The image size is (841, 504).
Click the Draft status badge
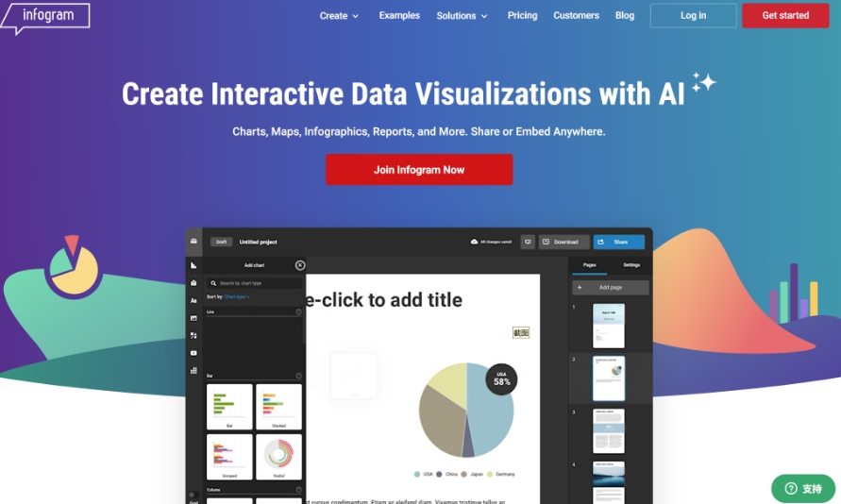pos(221,242)
